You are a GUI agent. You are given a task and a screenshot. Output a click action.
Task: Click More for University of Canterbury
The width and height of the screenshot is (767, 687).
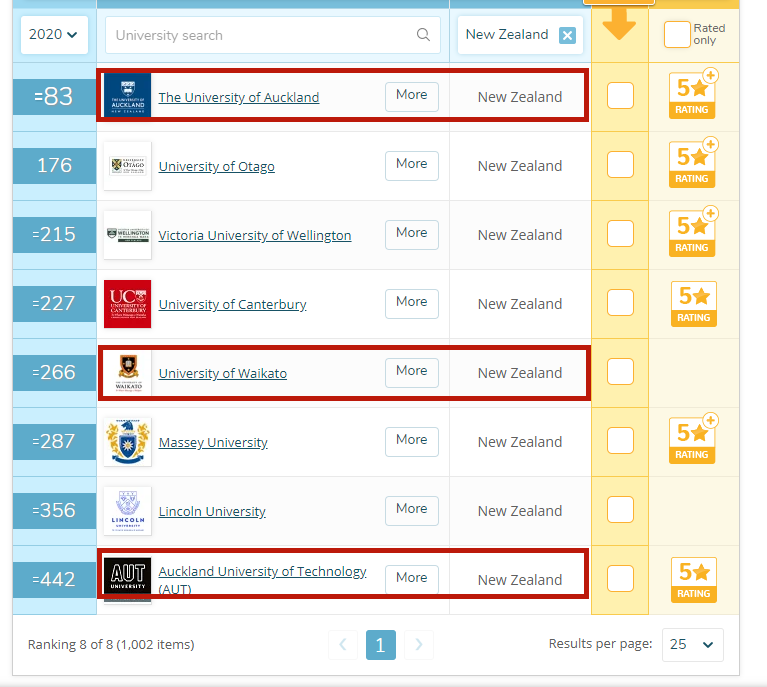(x=412, y=303)
